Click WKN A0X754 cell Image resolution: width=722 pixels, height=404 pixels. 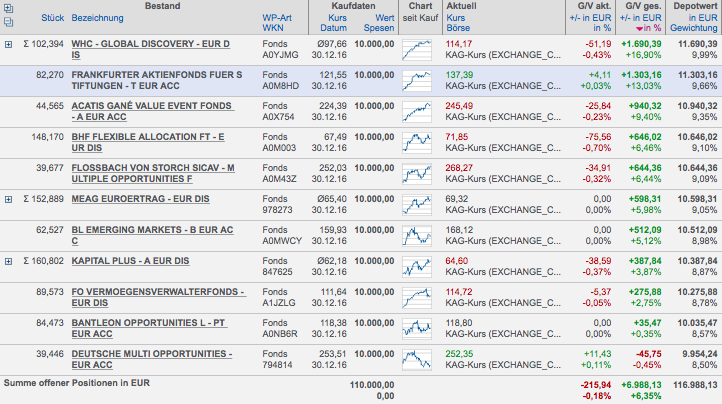click(x=278, y=117)
